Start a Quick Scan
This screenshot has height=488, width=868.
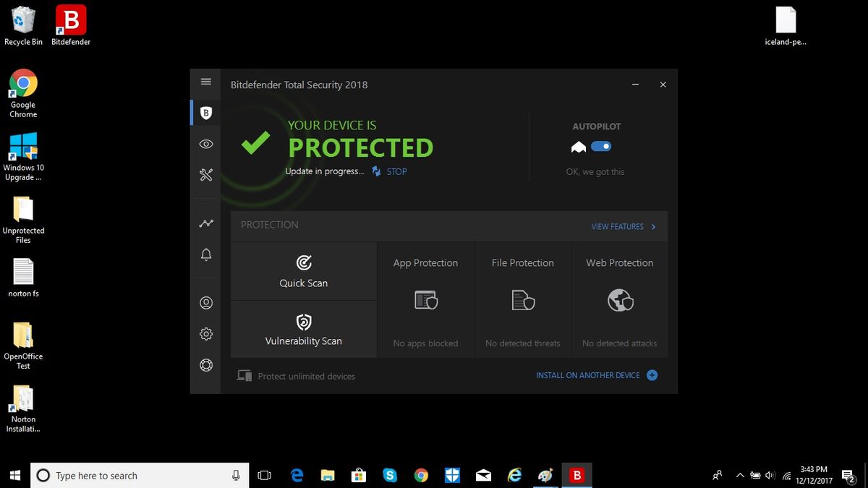(303, 271)
